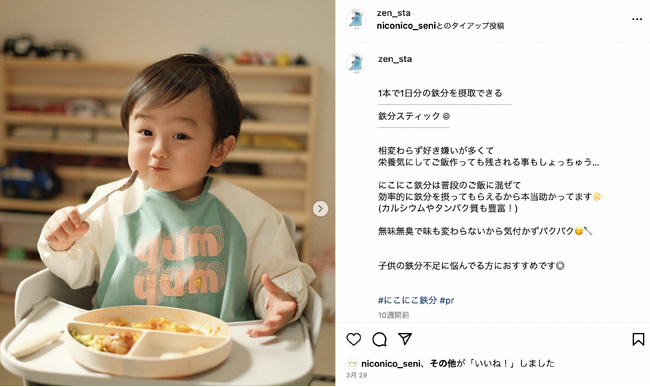Open zen_sta avatar beside caption
The image size is (650, 387).
(x=356, y=63)
